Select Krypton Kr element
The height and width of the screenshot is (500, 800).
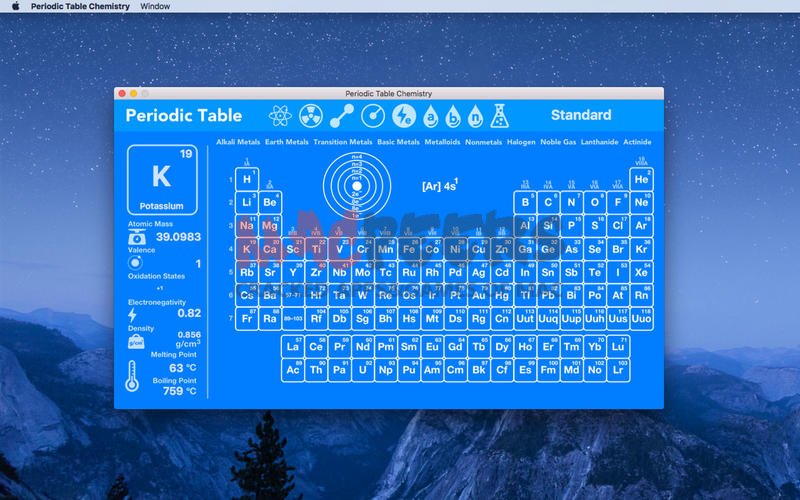click(x=642, y=249)
